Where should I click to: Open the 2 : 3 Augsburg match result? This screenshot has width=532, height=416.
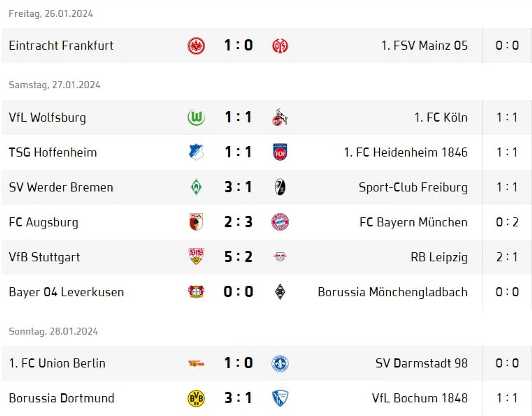pos(238,222)
